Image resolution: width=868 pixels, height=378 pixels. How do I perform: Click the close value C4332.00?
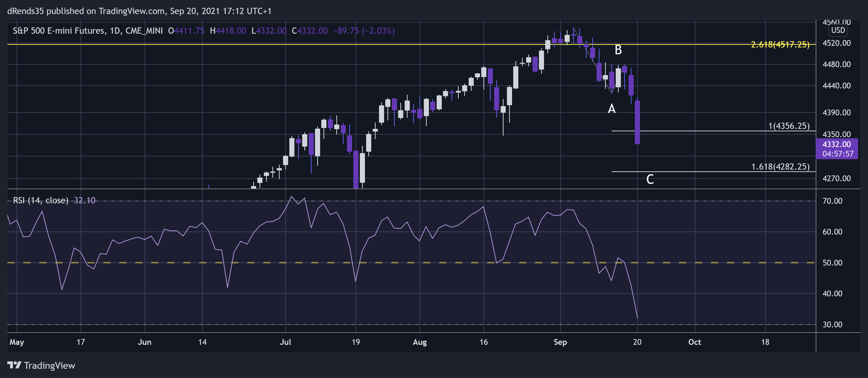(x=310, y=31)
